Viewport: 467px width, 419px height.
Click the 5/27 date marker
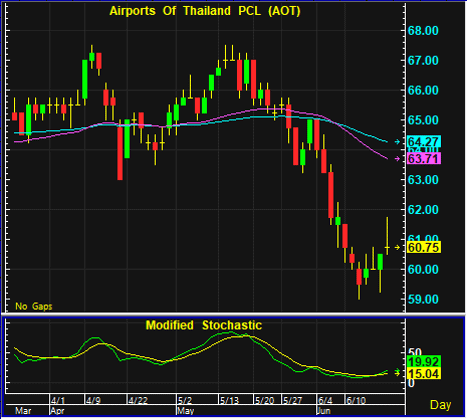pyautogui.click(x=292, y=400)
